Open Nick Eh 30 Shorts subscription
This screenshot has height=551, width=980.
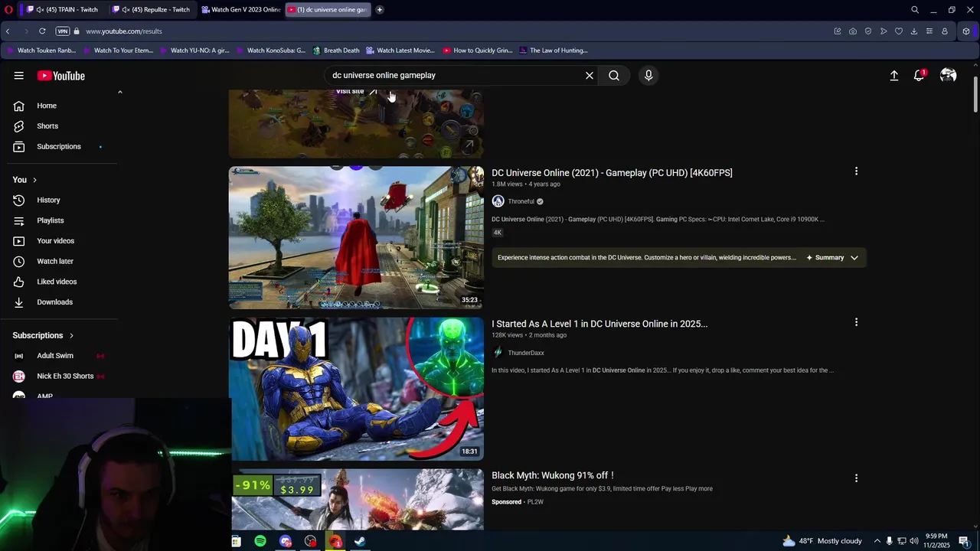click(64, 376)
